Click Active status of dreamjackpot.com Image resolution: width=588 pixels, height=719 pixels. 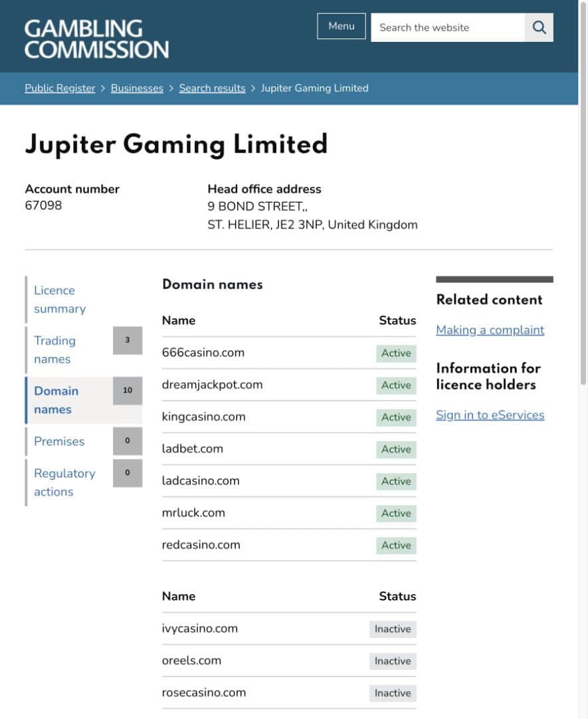[397, 385]
